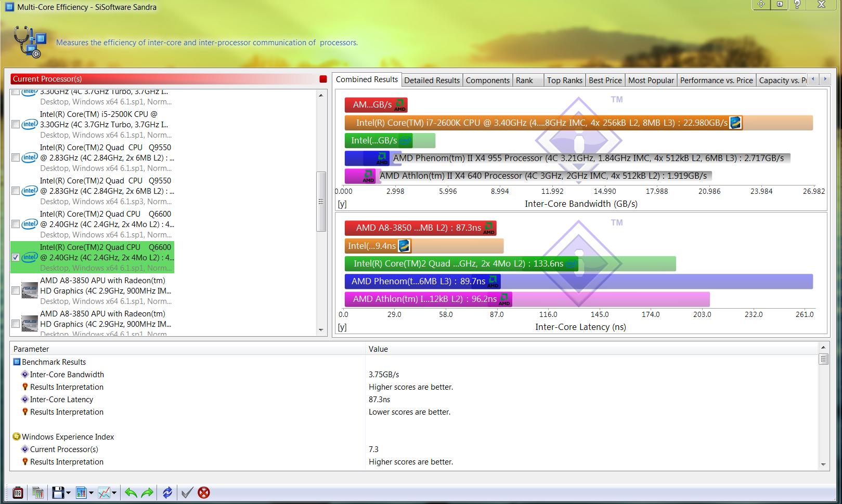Click processor list scrollbar down arrow
The height and width of the screenshot is (504, 842).
click(x=321, y=330)
